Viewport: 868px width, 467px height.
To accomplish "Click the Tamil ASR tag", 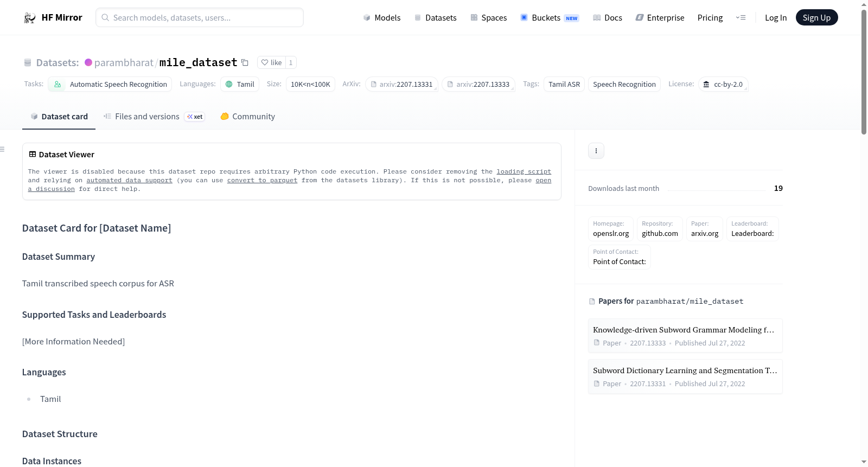I will (564, 85).
